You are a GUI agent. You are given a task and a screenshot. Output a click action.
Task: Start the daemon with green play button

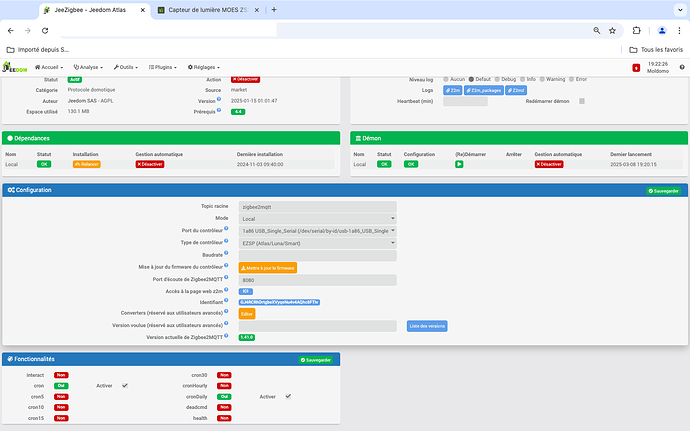click(459, 164)
